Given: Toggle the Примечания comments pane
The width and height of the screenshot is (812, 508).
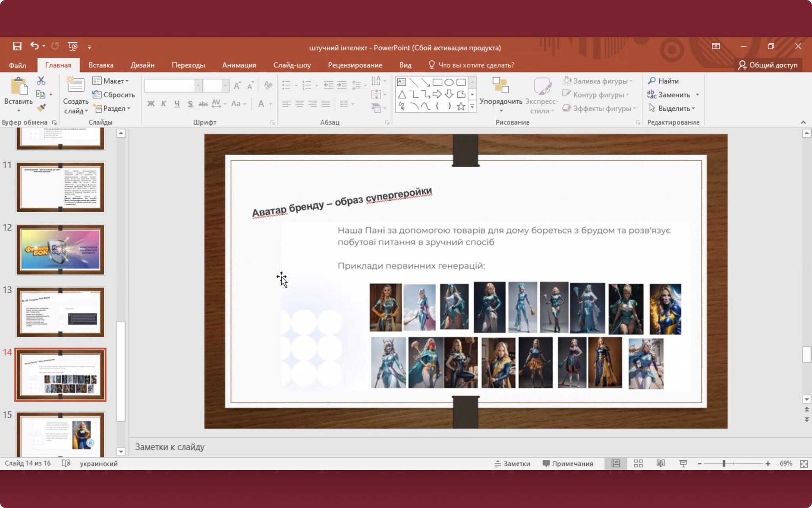Looking at the screenshot, I should [x=568, y=464].
